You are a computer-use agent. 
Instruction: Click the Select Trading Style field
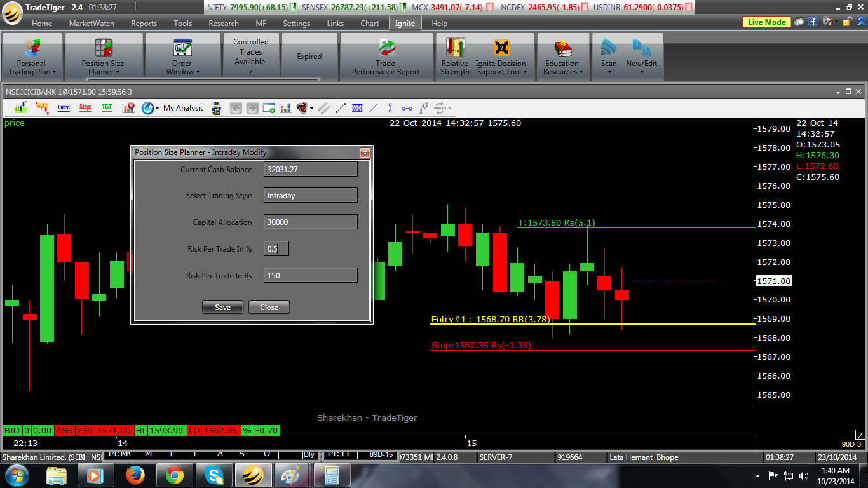click(311, 196)
